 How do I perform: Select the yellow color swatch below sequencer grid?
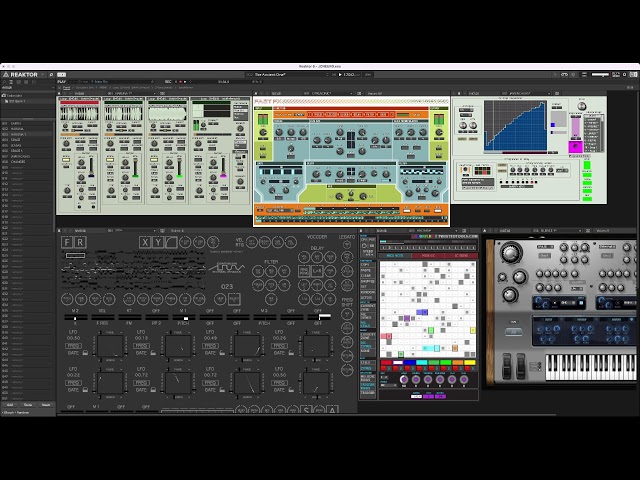(x=470, y=362)
